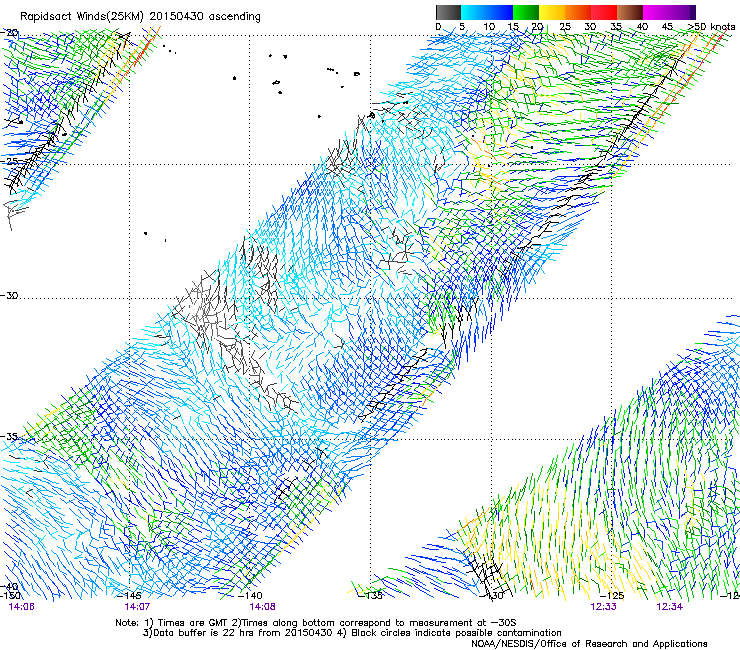Click the '>50 knots' legend label

click(711, 27)
